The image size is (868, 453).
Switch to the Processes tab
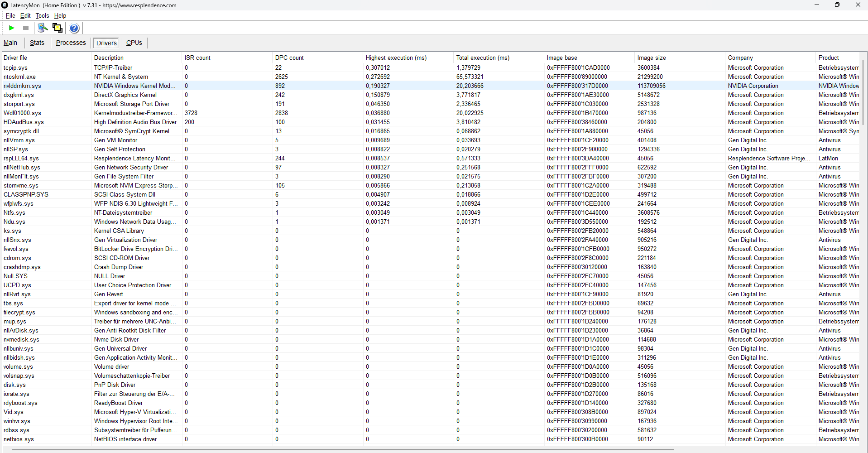click(71, 43)
